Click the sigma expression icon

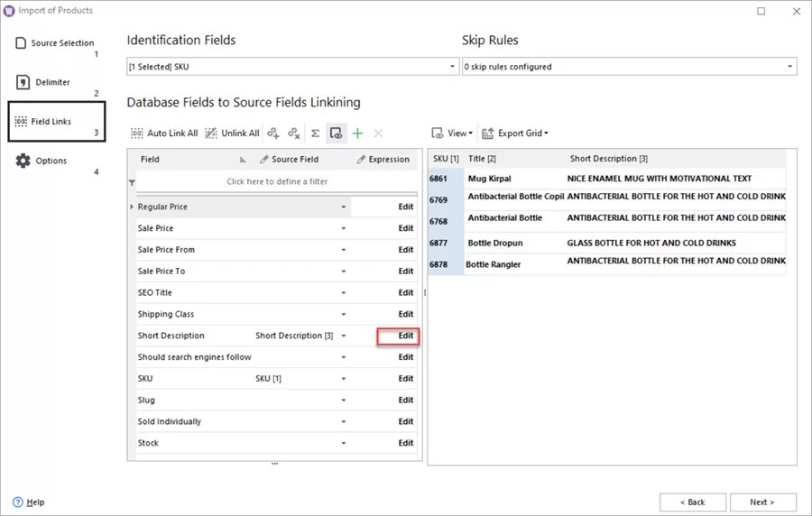(315, 134)
